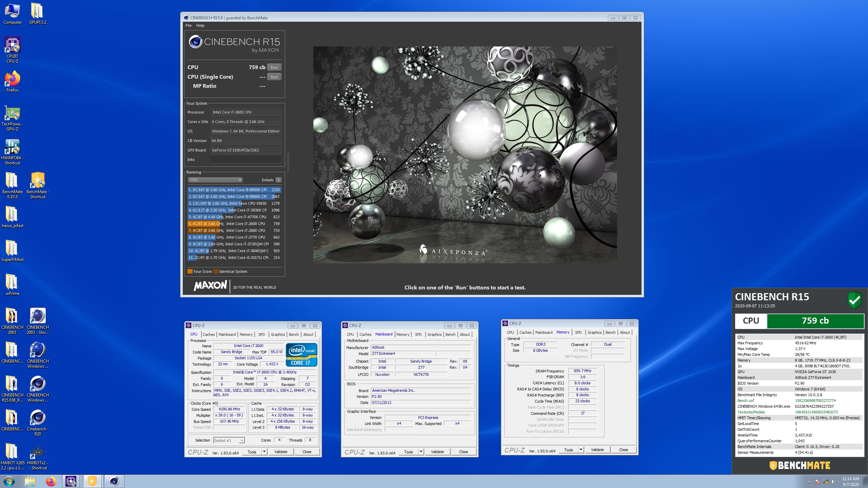The height and width of the screenshot is (488, 868).
Task: Open the wPrime folder
Action: [13, 285]
